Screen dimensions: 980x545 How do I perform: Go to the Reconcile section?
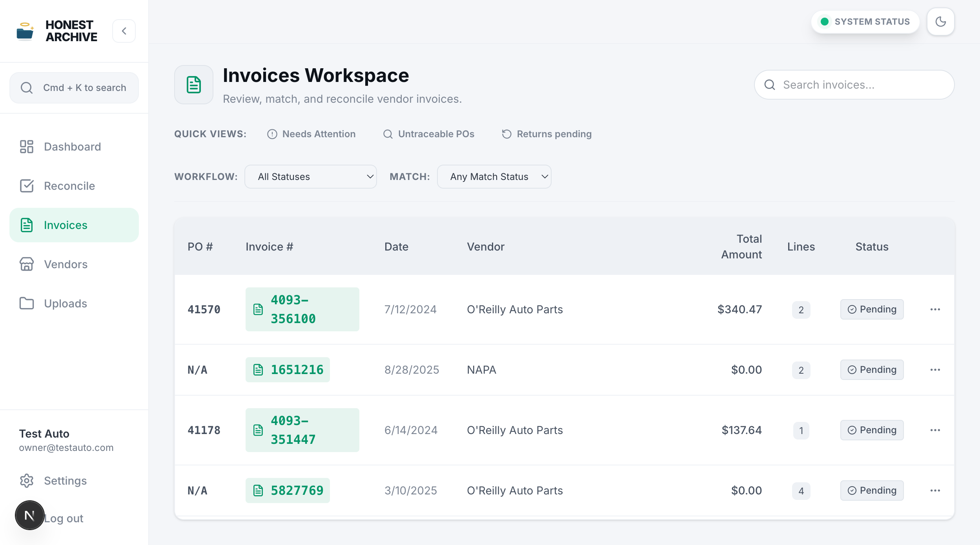pyautogui.click(x=74, y=186)
